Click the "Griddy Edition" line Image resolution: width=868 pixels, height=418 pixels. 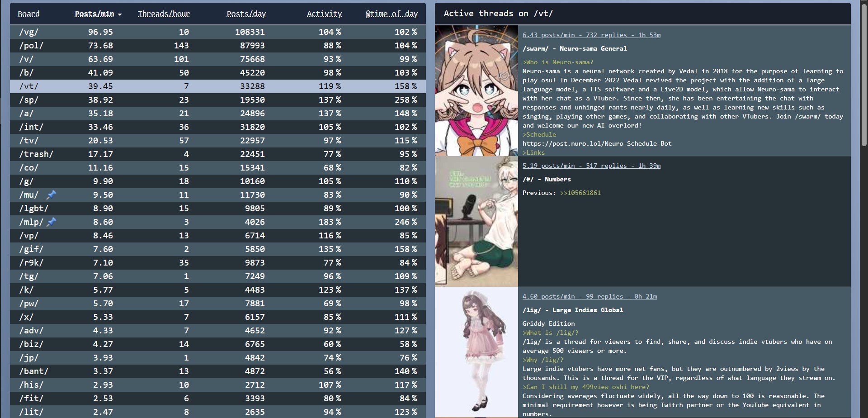(549, 323)
